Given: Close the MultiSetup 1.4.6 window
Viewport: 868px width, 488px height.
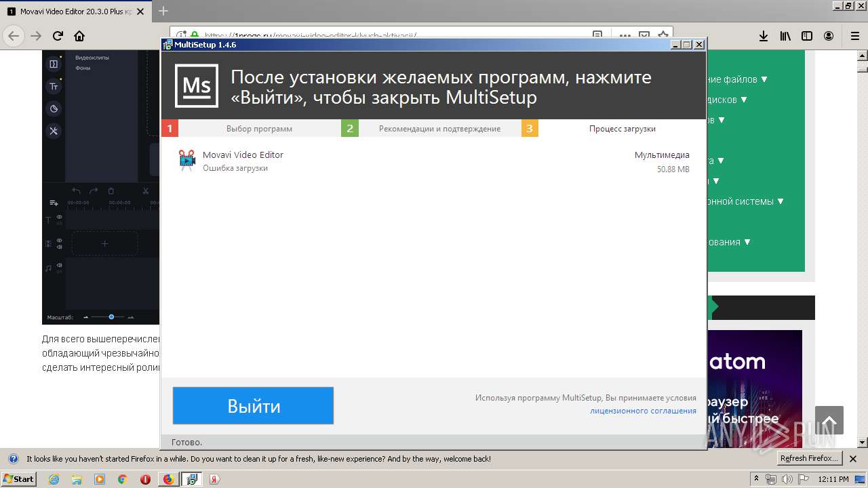Looking at the screenshot, I should coord(699,45).
